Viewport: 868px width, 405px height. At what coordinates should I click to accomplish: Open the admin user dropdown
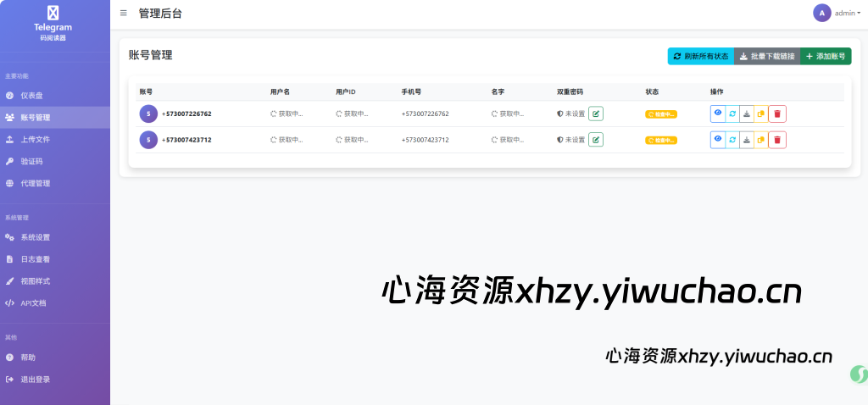(x=848, y=14)
